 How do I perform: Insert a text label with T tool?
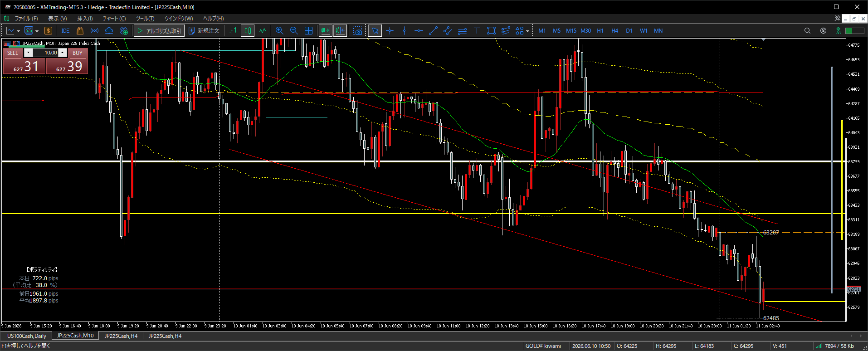(477, 31)
